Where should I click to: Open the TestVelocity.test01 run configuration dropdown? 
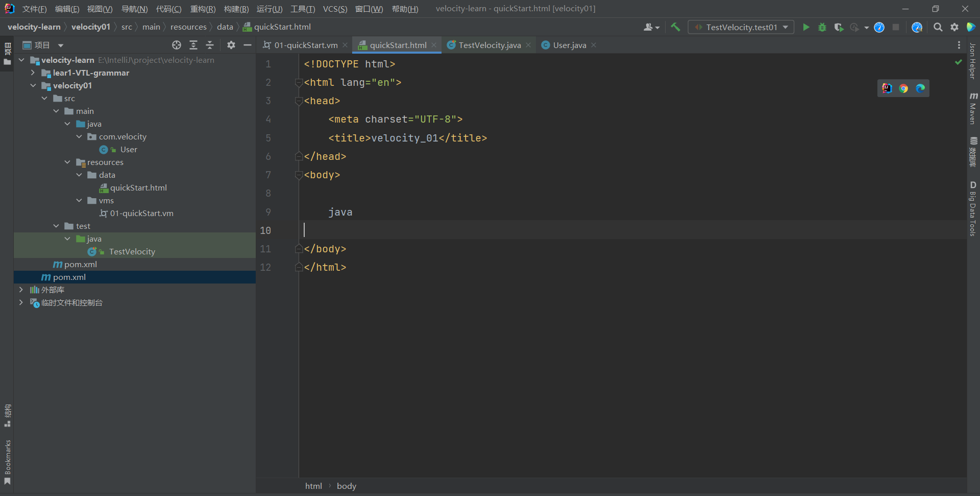tap(741, 27)
